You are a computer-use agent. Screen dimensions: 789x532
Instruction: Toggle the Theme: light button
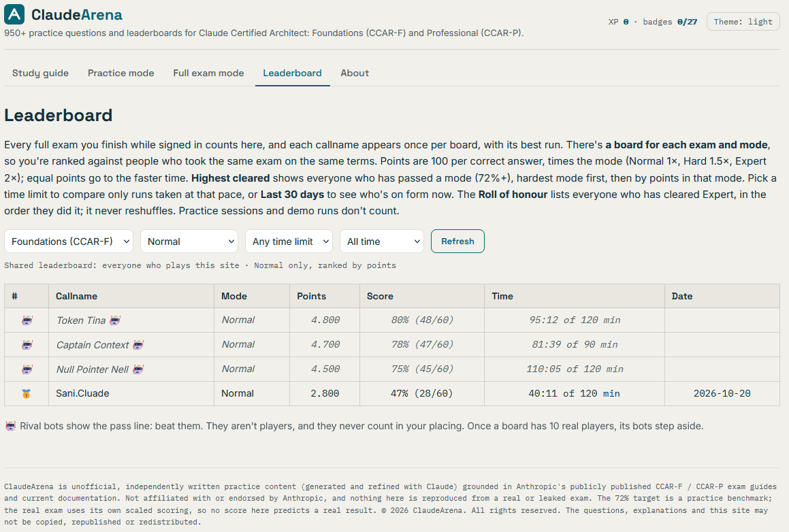click(x=743, y=22)
